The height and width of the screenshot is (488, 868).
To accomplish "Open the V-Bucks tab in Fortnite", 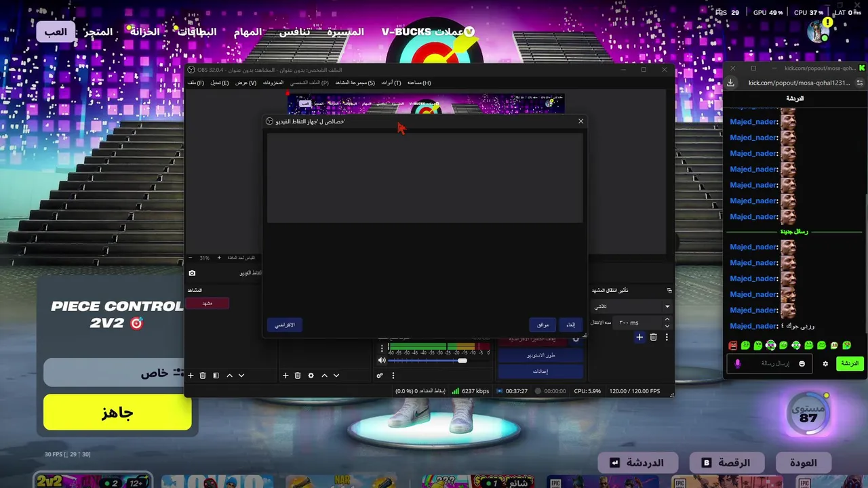I will (x=427, y=32).
